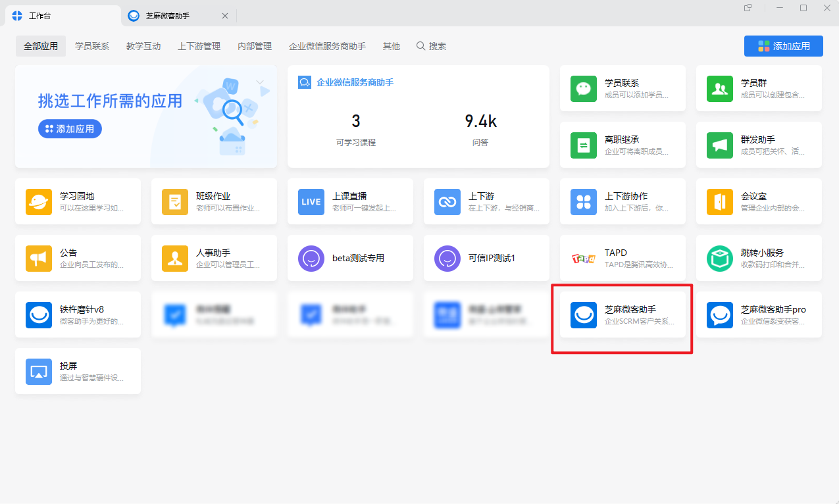Viewport: 839px width, 504px height.
Task: Open the 会议室 door icon
Action: tap(720, 201)
